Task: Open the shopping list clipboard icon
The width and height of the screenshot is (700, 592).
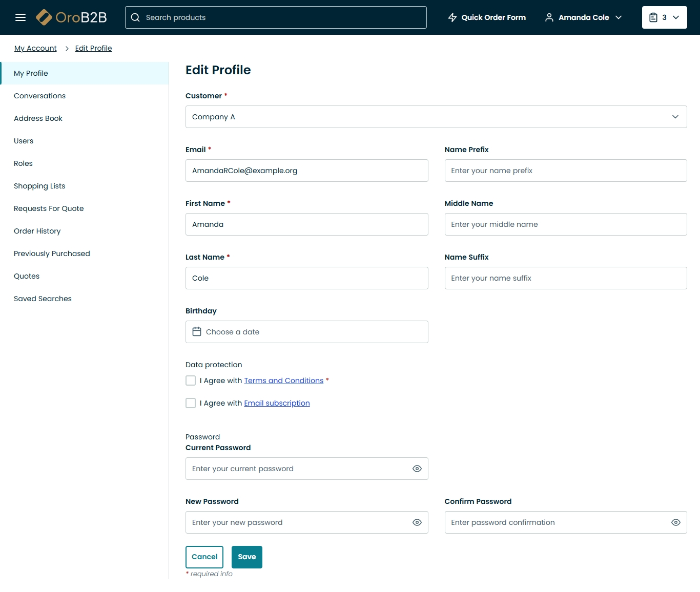Action: point(653,17)
